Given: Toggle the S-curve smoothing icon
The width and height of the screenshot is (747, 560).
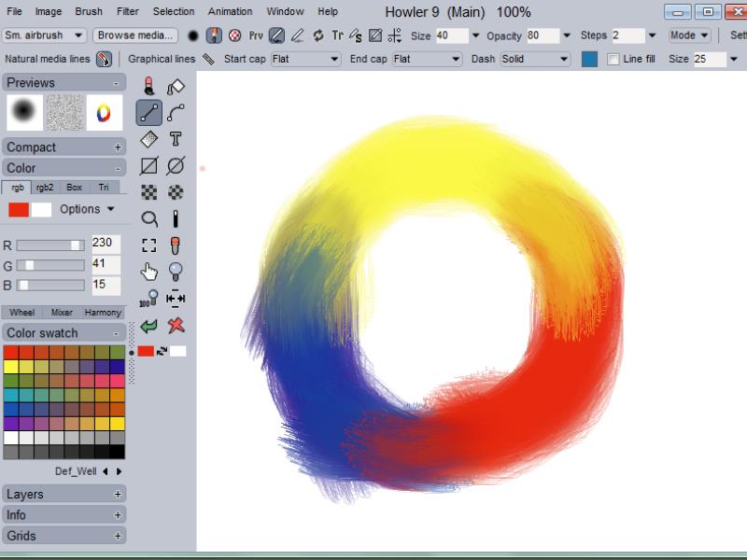Looking at the screenshot, I should coord(356,35).
